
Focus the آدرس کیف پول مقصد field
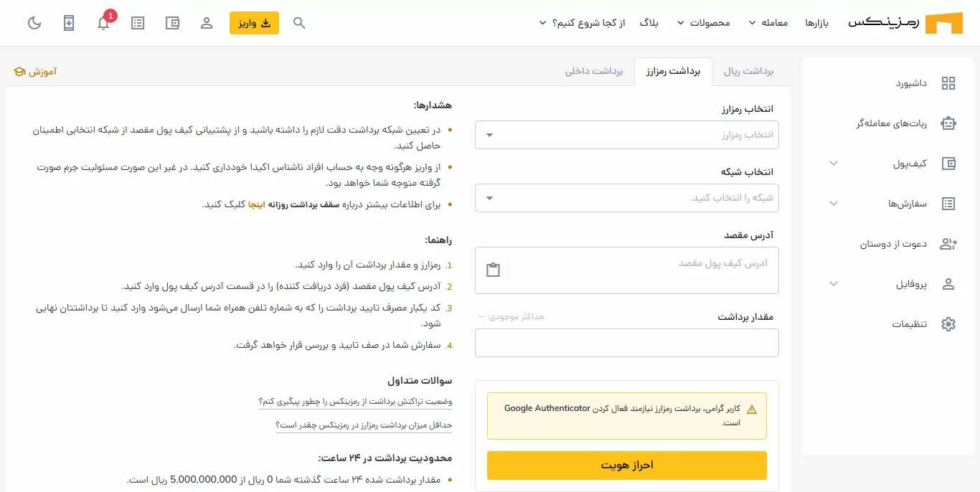coord(627,270)
